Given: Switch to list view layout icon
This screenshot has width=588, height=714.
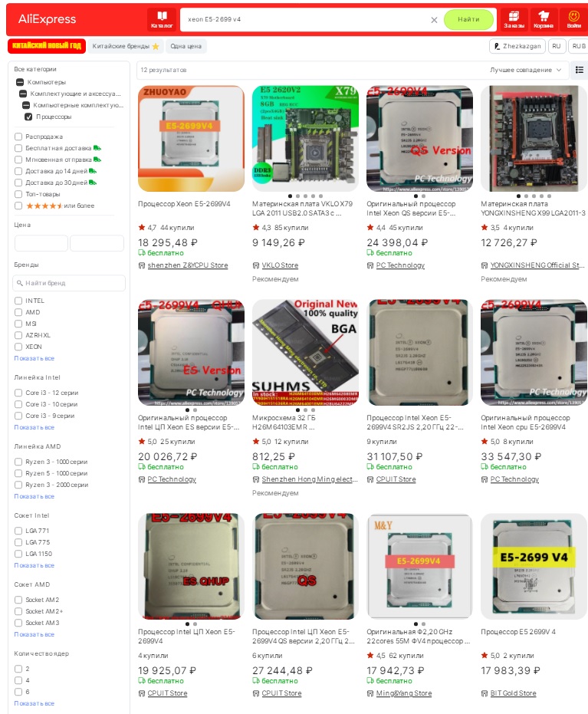Looking at the screenshot, I should pos(580,70).
